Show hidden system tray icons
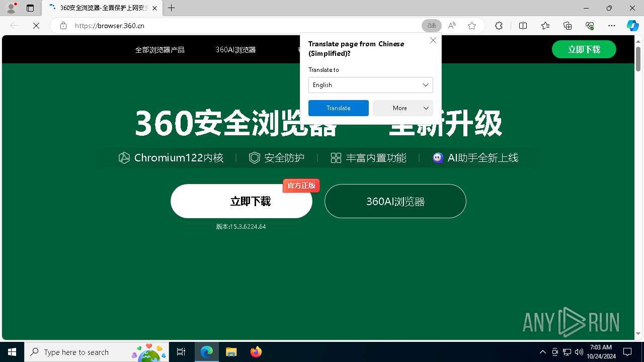Viewport: 644px width, 362px height. [x=542, y=352]
